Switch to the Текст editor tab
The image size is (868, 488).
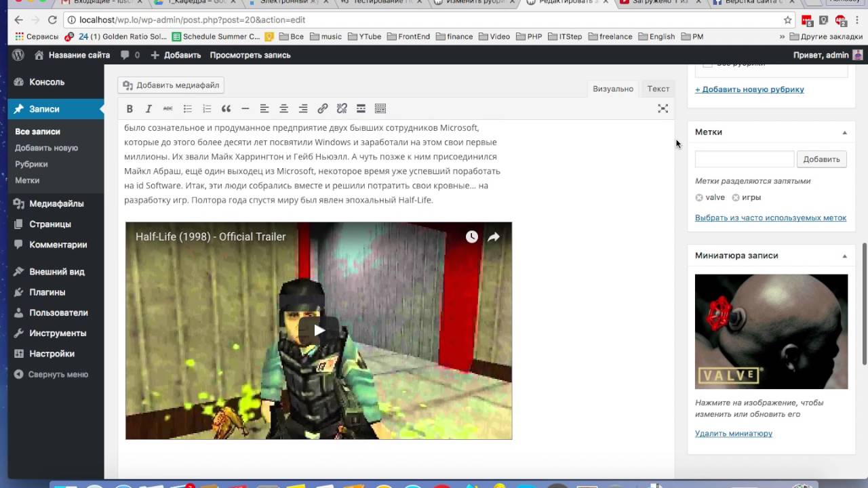pos(658,89)
